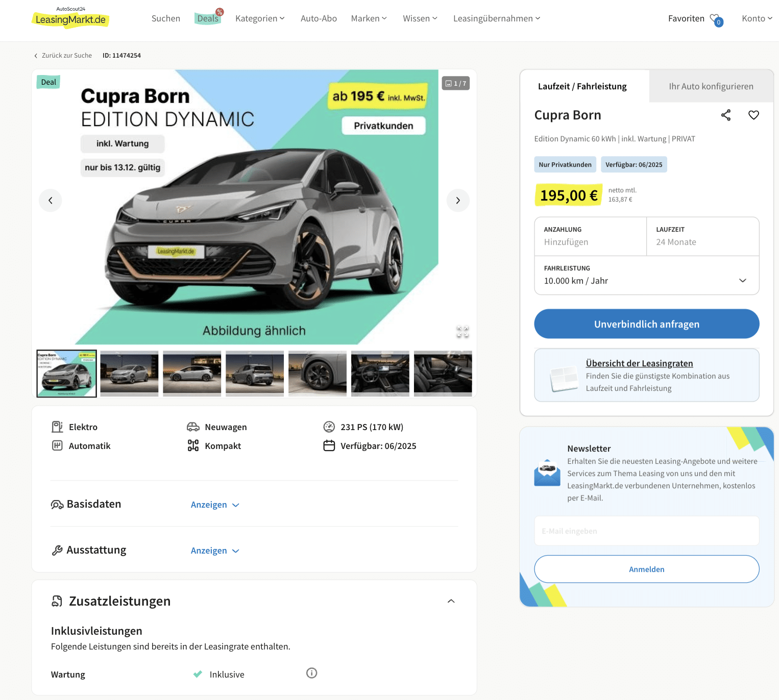
Task: Select the Laufzeit / Fahrleistung tab
Action: pos(582,86)
